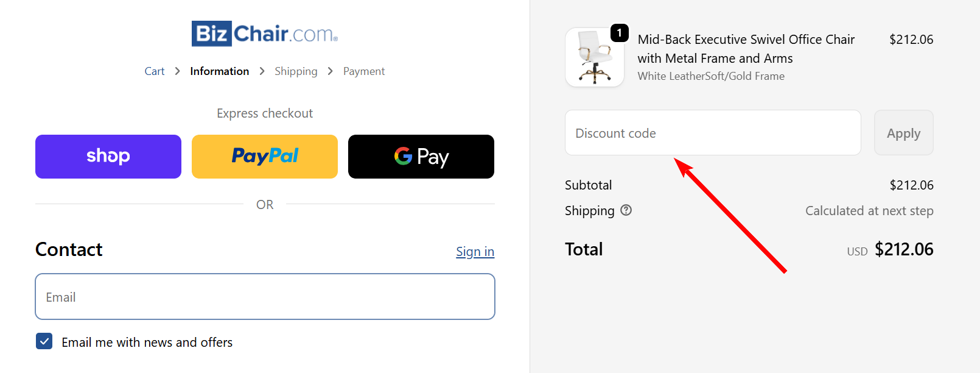This screenshot has height=373, width=980.
Task: Open the Information breadcrumb step
Action: (x=219, y=71)
